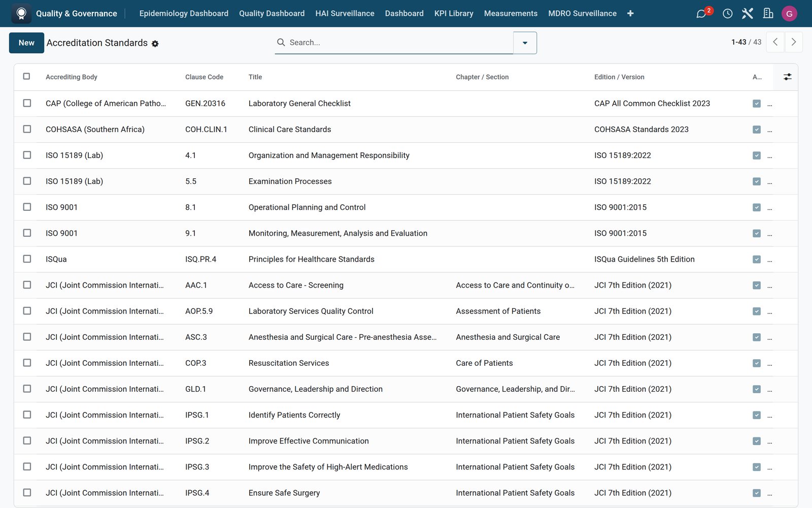The height and width of the screenshot is (508, 812).
Task: Open the Accreditation Standards gear settings
Action: tap(155, 44)
